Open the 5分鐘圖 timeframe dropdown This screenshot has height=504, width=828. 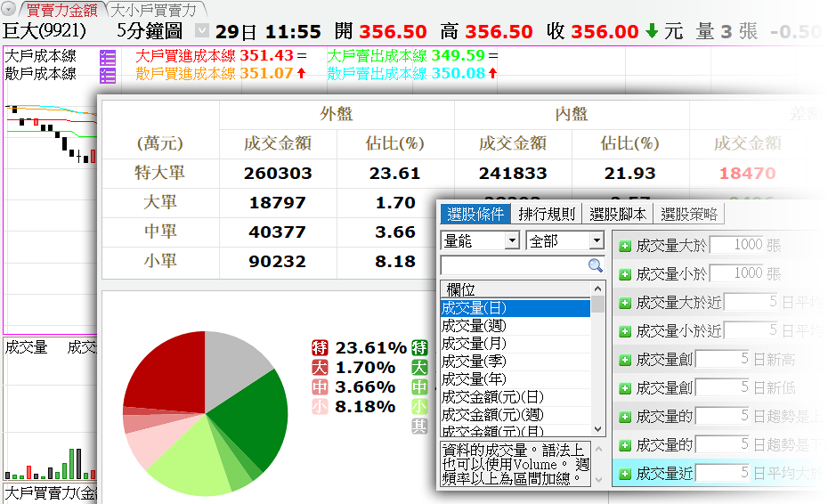pyautogui.click(x=201, y=30)
